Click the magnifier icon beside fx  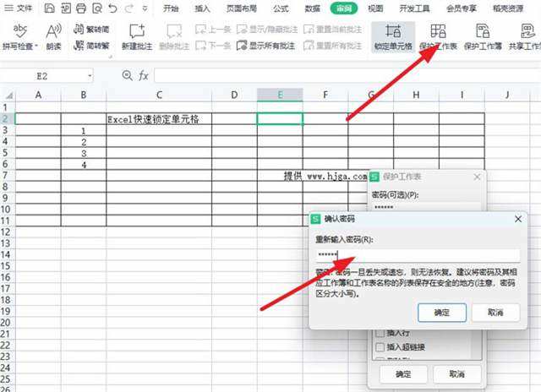pos(128,75)
